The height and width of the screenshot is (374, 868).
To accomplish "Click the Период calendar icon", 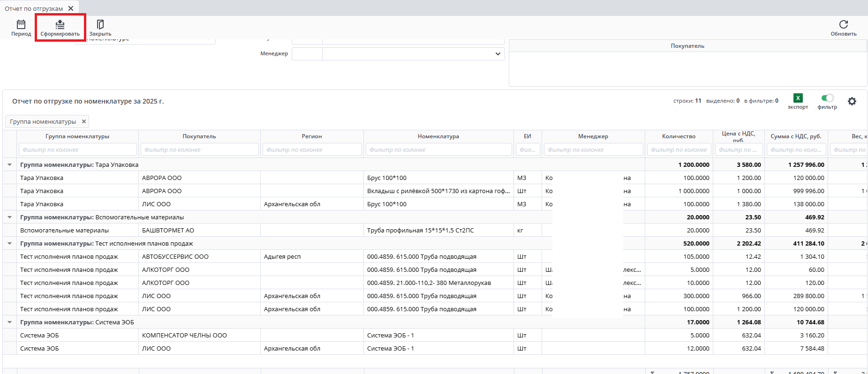I will pos(21,25).
